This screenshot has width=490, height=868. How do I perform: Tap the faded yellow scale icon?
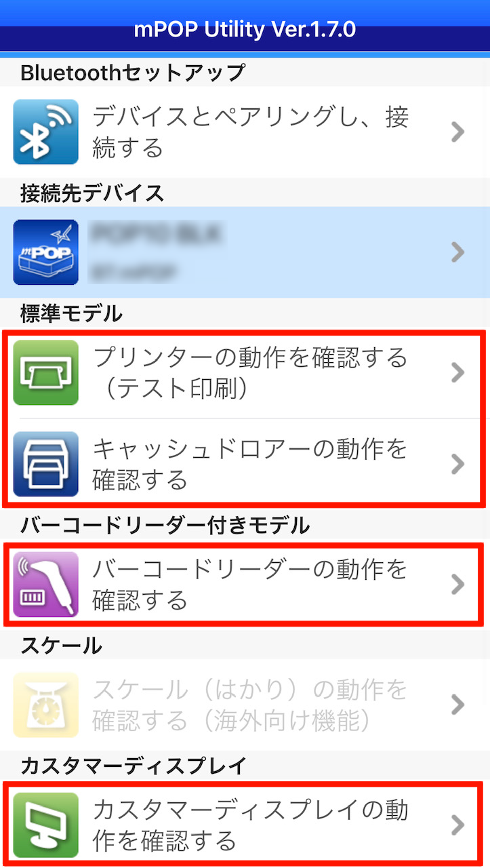click(x=46, y=705)
